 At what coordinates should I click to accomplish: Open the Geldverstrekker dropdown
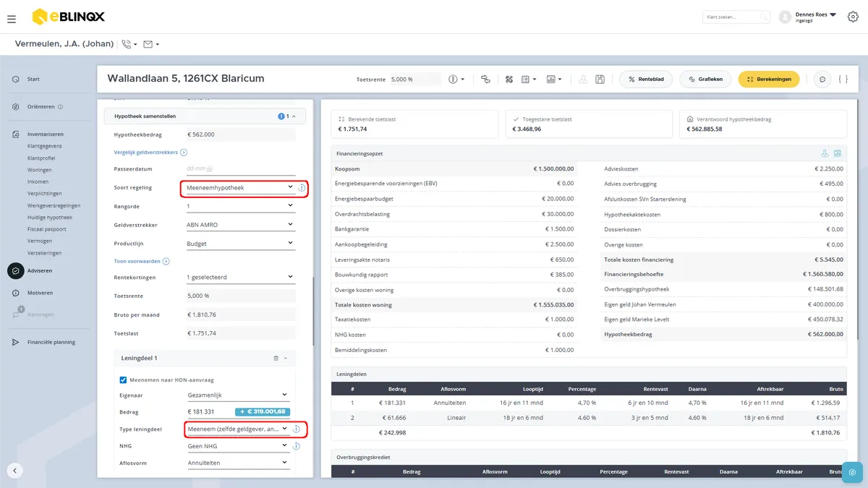coord(239,225)
